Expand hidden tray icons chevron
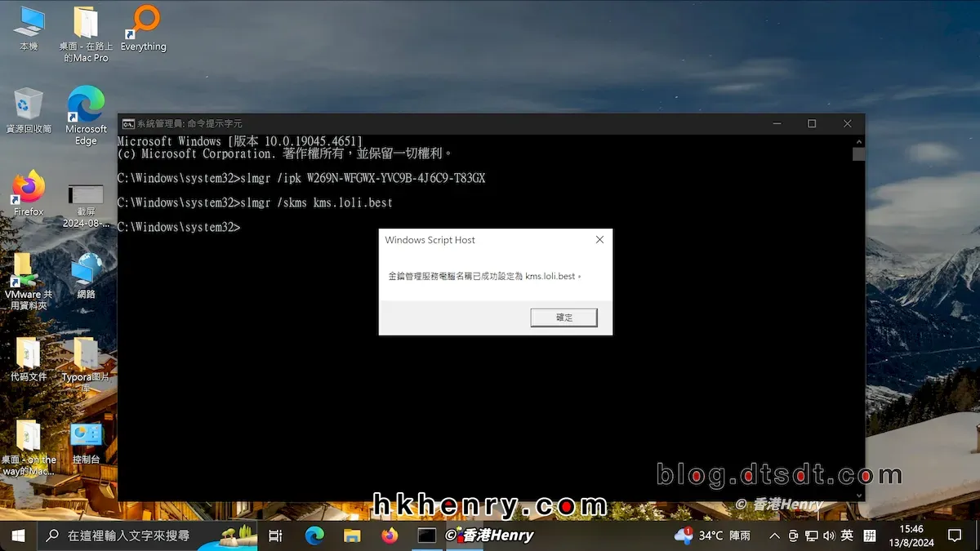980x551 pixels. point(774,535)
